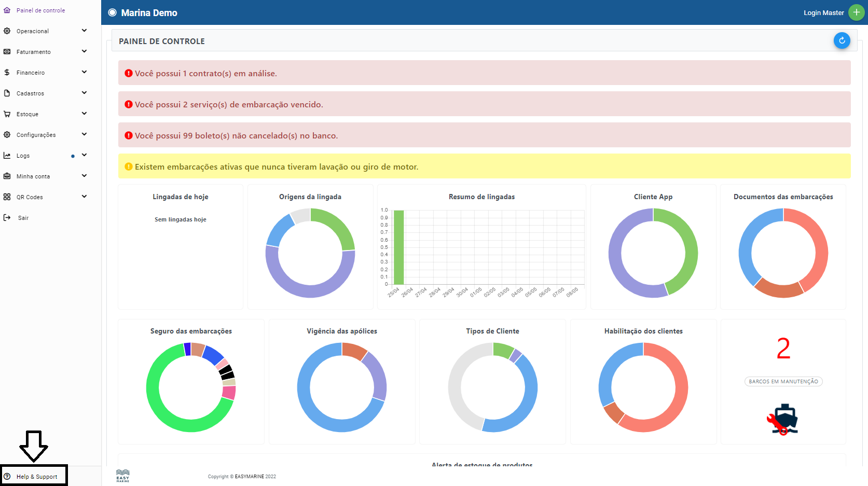Image resolution: width=868 pixels, height=486 pixels.
Task: Click the contrato em análise alert
Action: pyautogui.click(x=484, y=73)
